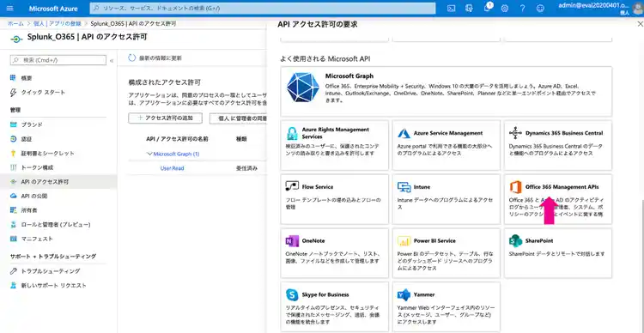Click the OneNote icon
The height and width of the screenshot is (333, 644).
pyautogui.click(x=292, y=240)
